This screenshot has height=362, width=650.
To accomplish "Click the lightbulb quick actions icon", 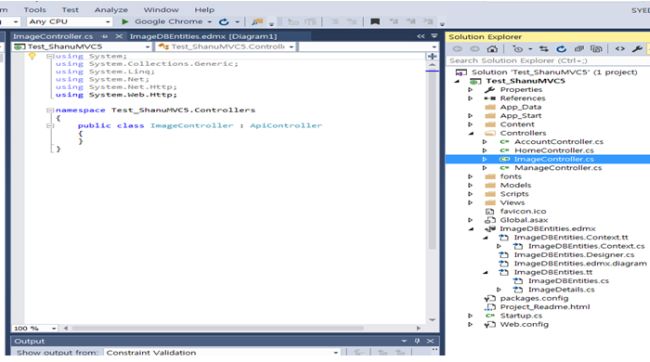I will pos(32,56).
